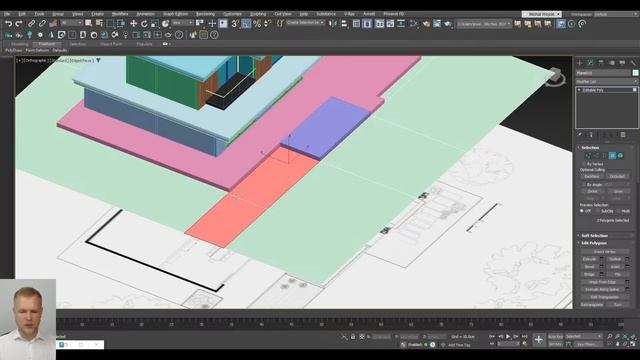Open the Workspaces Default dropdown
The image size is (640, 360).
point(616,14)
